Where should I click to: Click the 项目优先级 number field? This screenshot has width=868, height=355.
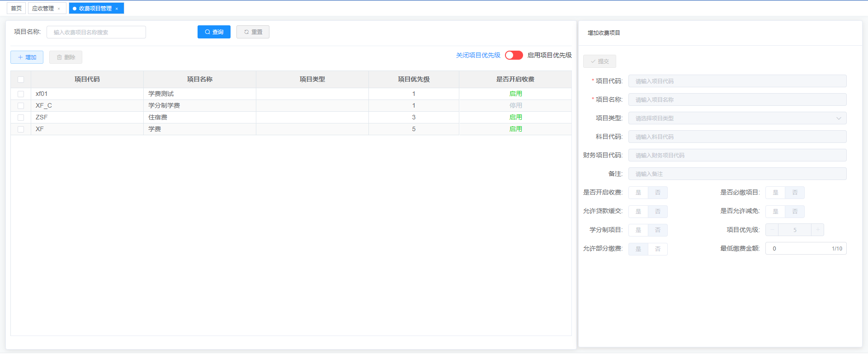click(795, 230)
